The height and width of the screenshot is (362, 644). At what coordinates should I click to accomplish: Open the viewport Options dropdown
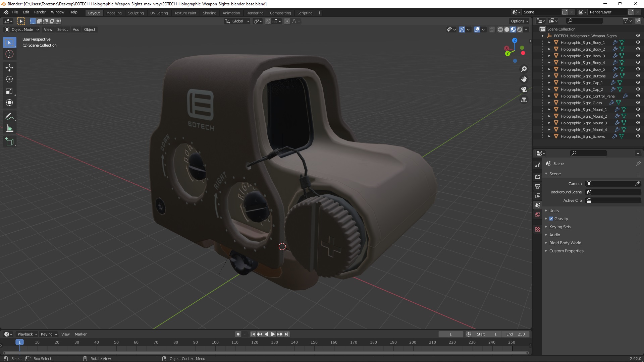point(520,21)
